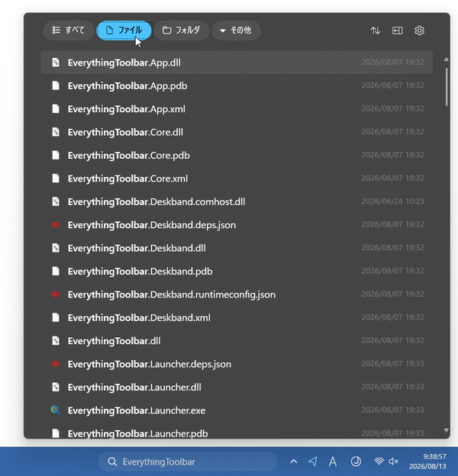
Task: Click the EverythingToolbar.App.xml file icon
Action: 56,108
